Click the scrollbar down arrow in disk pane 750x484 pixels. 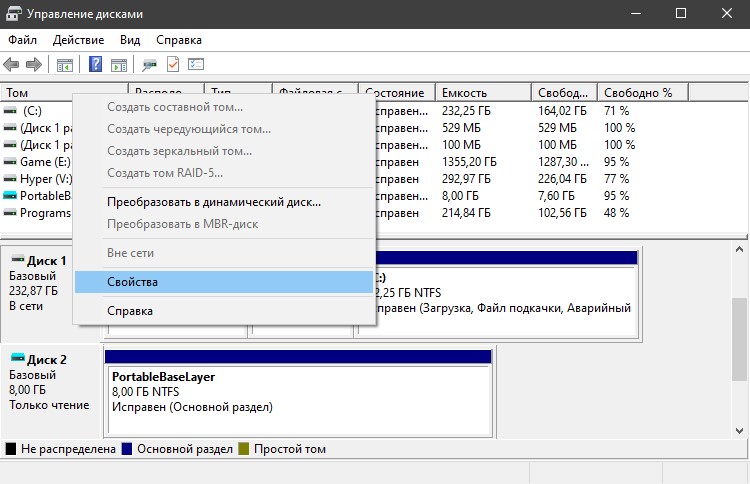tap(739, 431)
